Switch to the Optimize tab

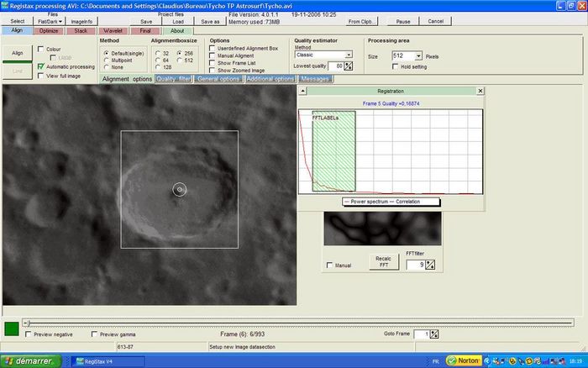pos(49,31)
